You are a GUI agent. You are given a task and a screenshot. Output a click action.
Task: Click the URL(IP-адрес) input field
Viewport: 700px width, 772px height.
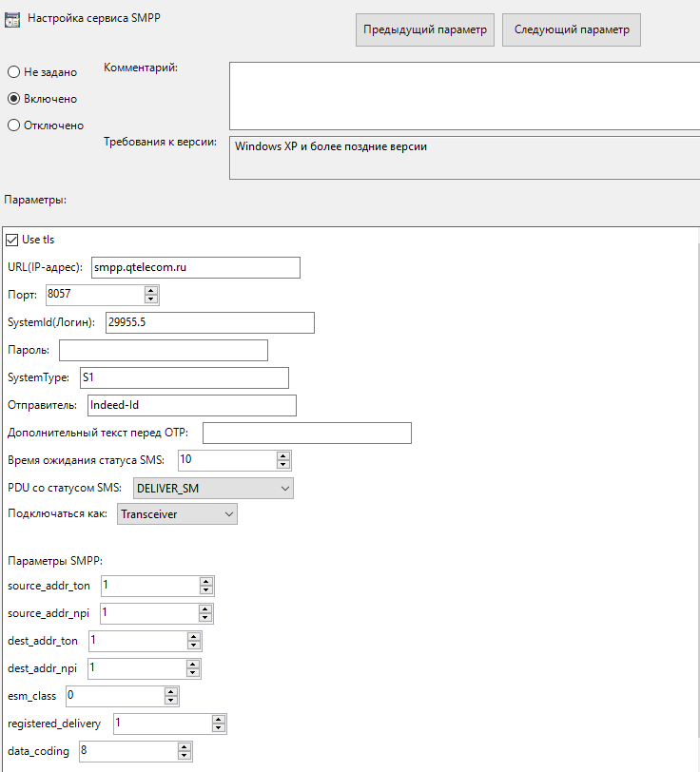(195, 268)
